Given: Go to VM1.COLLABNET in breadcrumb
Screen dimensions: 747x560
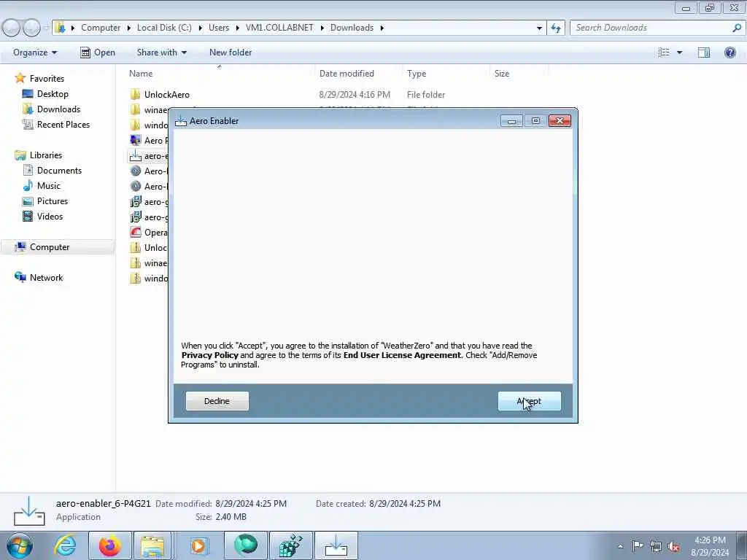Looking at the screenshot, I should (279, 28).
